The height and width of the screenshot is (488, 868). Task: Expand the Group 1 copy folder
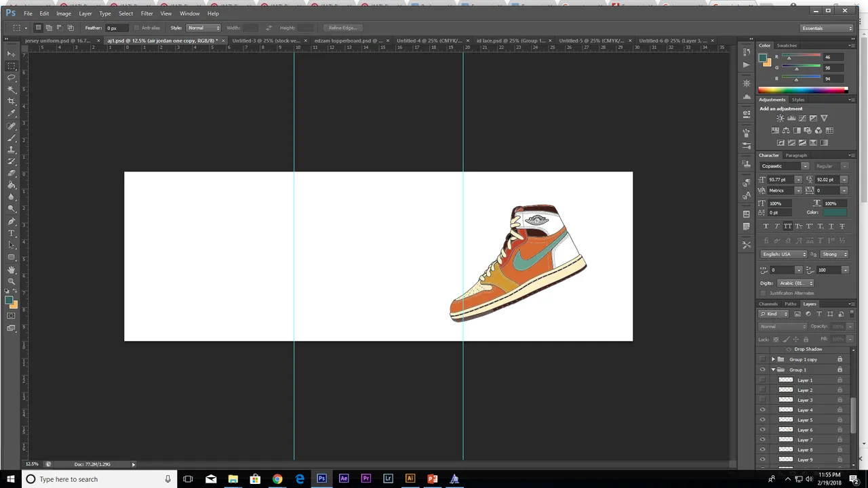(773, 359)
